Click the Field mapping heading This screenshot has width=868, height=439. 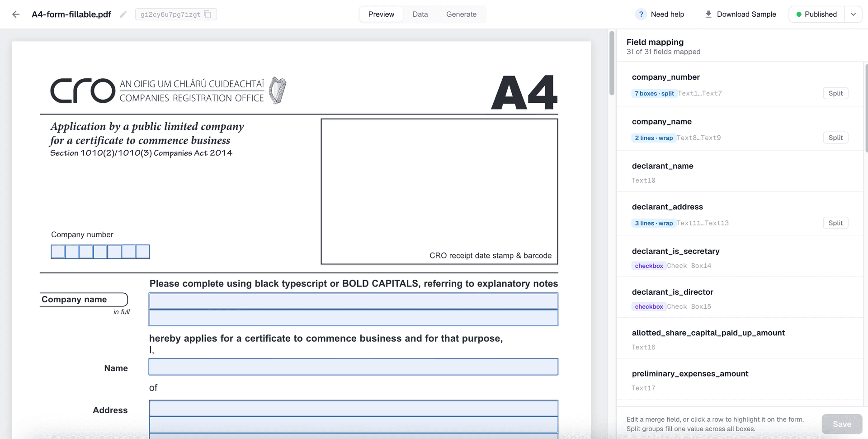click(x=655, y=42)
